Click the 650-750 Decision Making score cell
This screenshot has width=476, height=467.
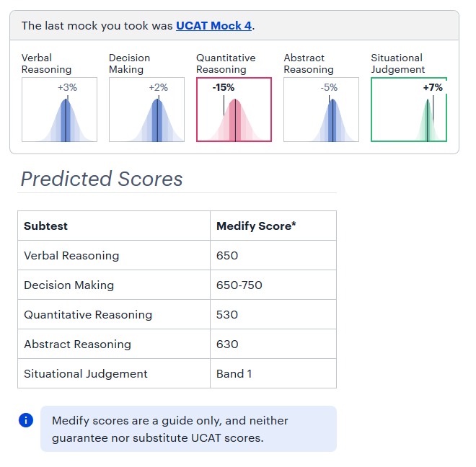pos(273,285)
